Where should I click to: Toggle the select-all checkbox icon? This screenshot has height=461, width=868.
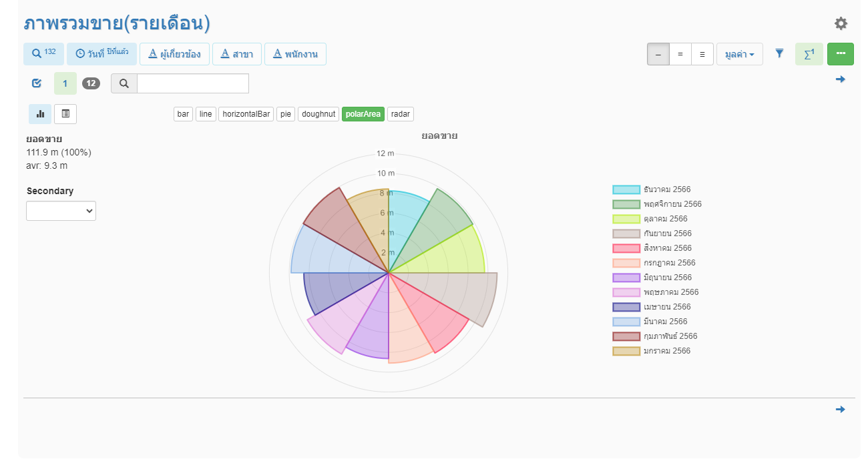[37, 83]
